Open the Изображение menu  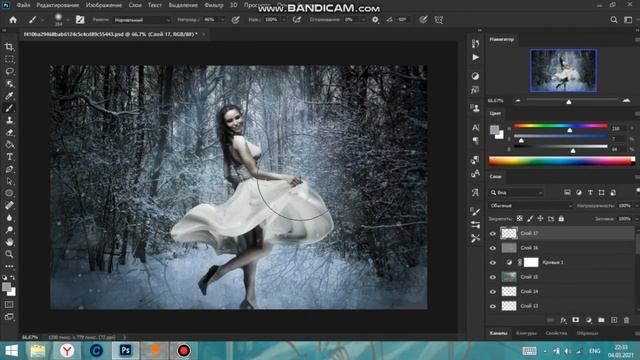[104, 5]
